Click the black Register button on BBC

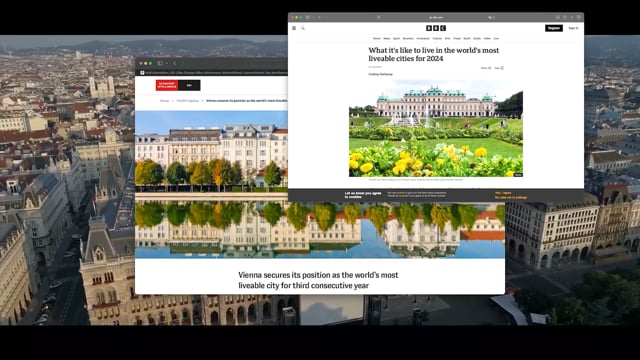tap(554, 28)
